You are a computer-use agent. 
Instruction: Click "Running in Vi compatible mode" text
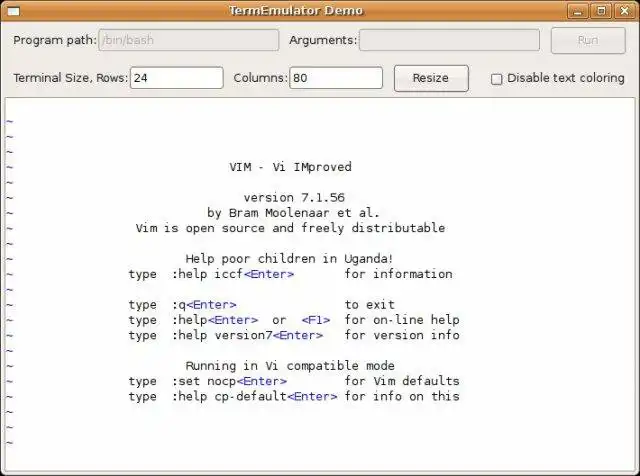[290, 366]
